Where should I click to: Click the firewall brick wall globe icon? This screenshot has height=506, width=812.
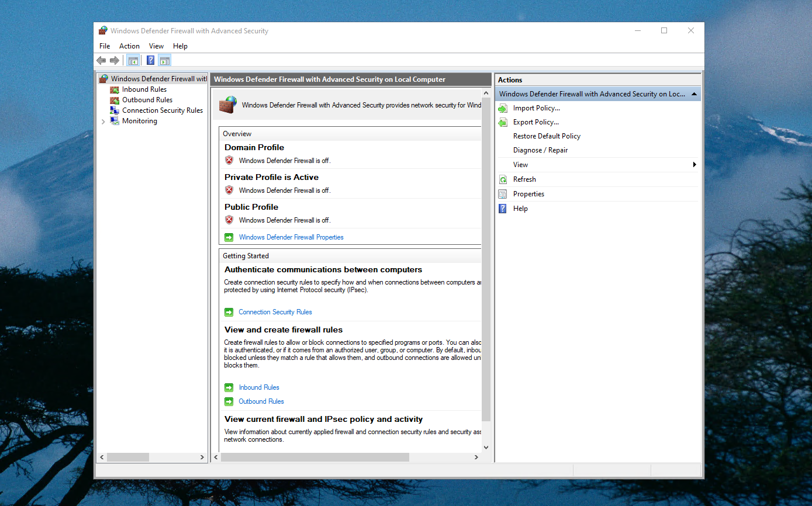click(228, 105)
